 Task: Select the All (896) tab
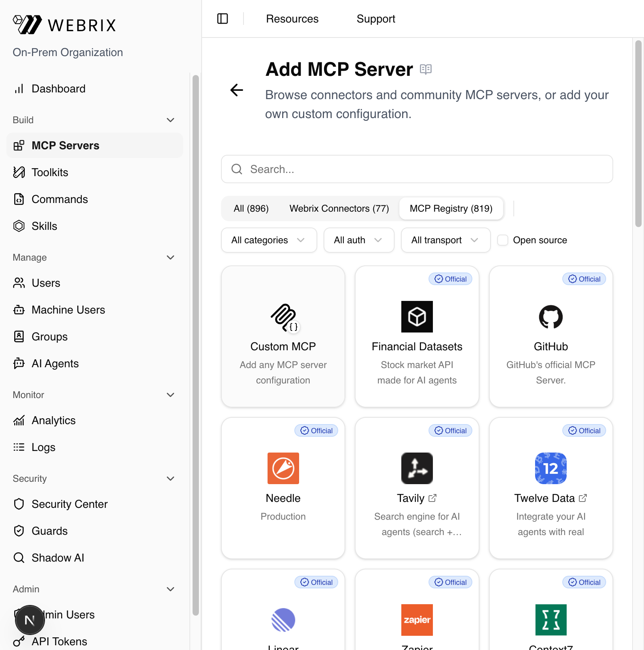251,209
